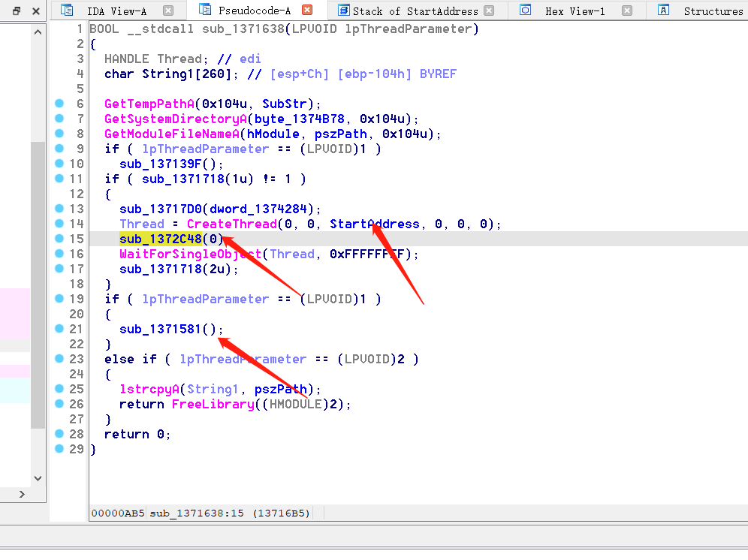Click the 00000AB5 offset in status bar

[x=117, y=513]
